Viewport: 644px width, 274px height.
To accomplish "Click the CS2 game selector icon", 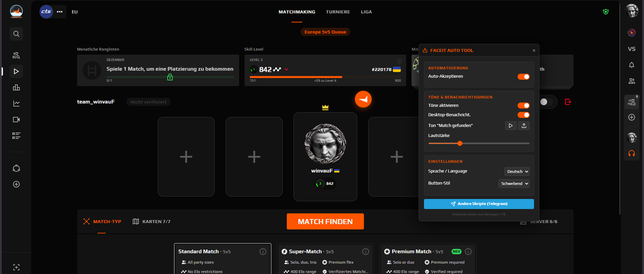I will (x=46, y=12).
